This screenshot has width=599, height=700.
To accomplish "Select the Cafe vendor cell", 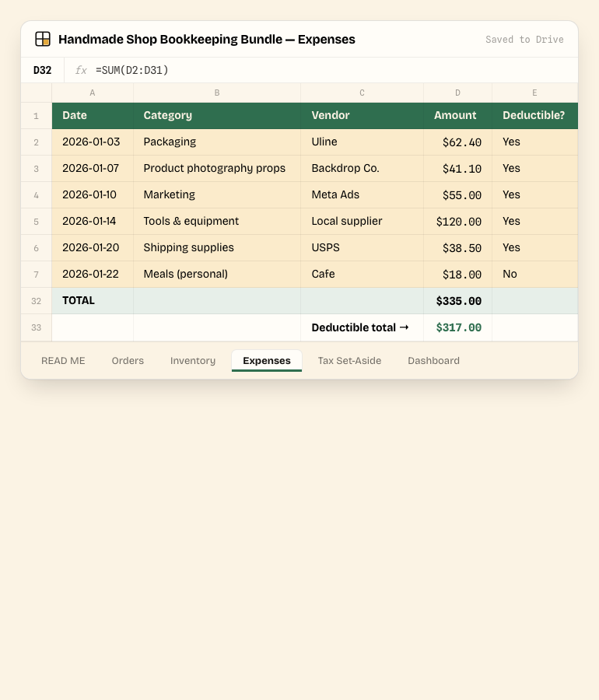I will click(362, 274).
